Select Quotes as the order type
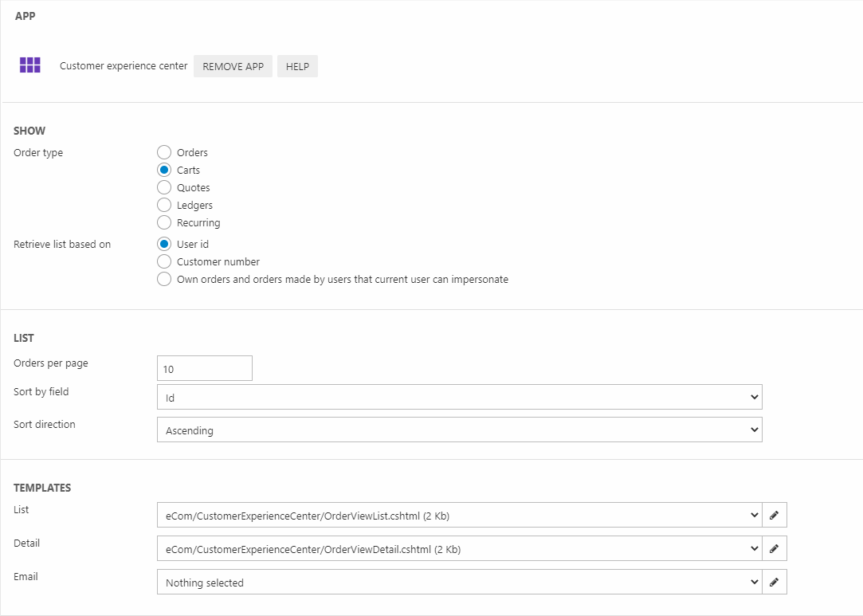Image resolution: width=863 pixels, height=616 pixels. click(x=164, y=187)
